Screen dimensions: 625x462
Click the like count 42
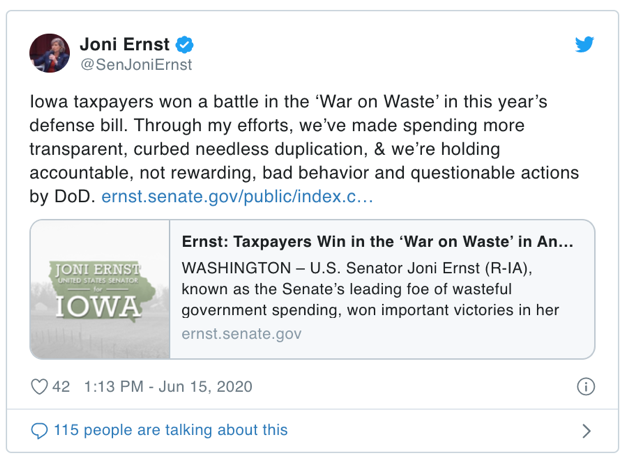(61, 386)
